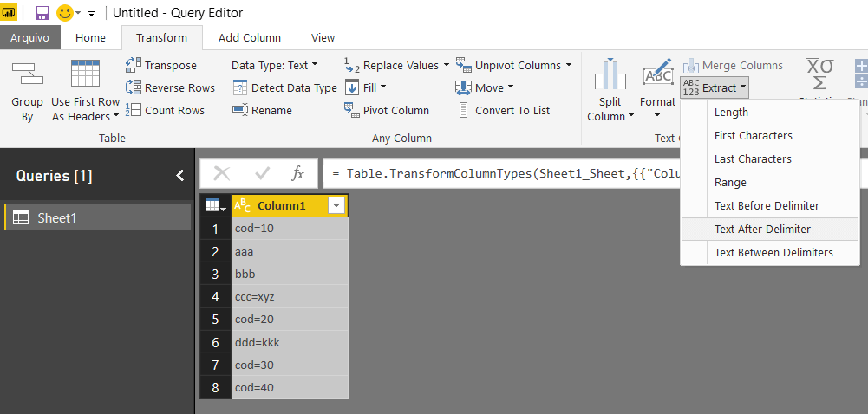Open the Arquivo file menu

click(29, 37)
